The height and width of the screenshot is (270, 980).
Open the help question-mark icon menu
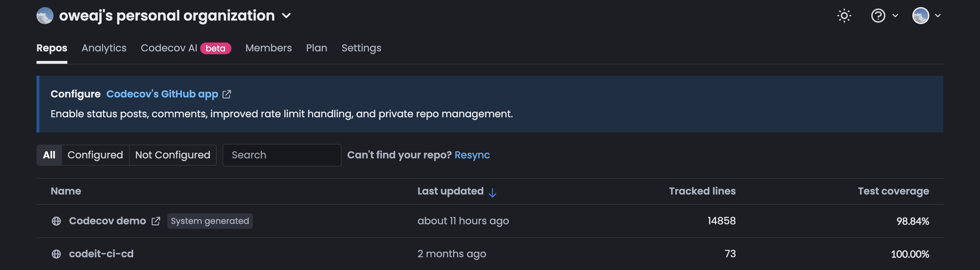point(878,16)
